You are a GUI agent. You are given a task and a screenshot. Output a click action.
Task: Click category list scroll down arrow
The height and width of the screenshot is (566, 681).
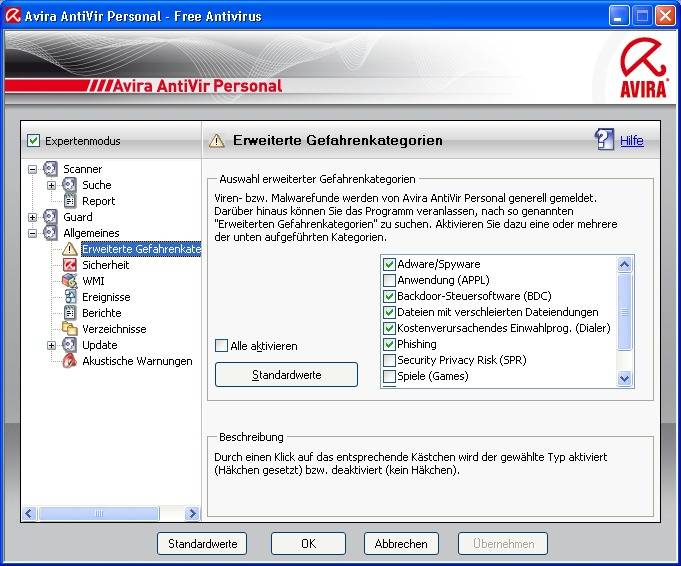[x=624, y=378]
